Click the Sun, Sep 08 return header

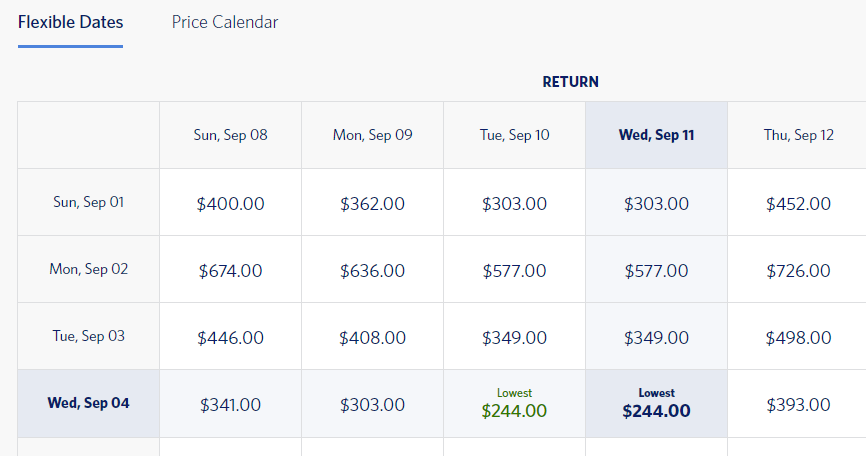[x=230, y=135]
